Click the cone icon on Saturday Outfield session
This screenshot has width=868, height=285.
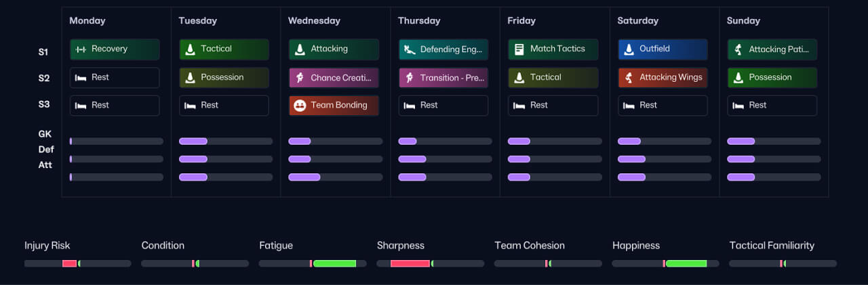pos(629,49)
